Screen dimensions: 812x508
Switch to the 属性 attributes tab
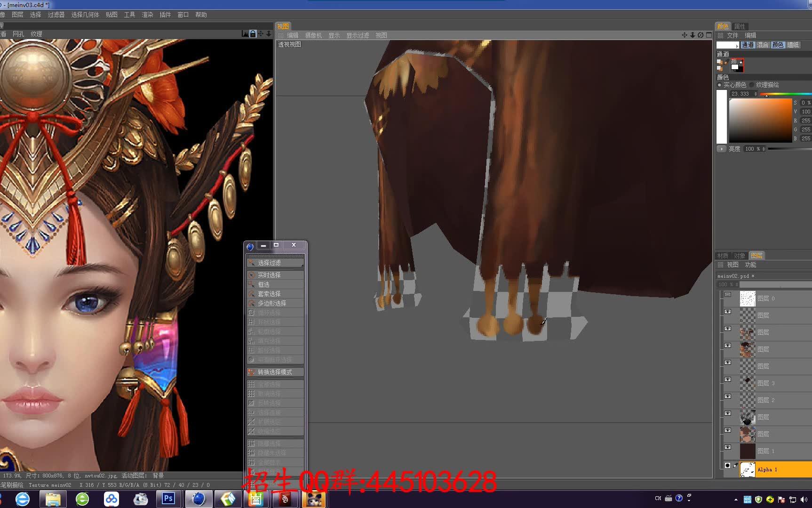[x=740, y=26]
